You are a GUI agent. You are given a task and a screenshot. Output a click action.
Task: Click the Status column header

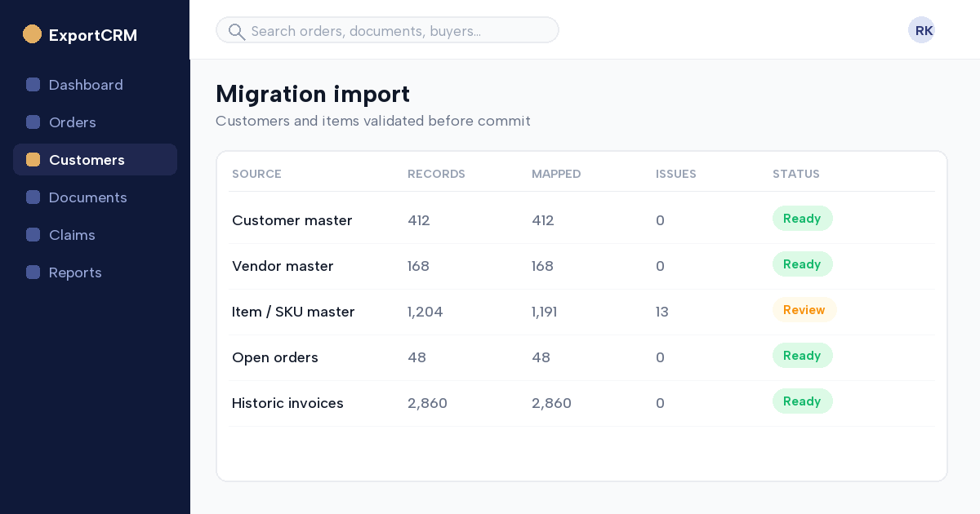[x=796, y=174]
